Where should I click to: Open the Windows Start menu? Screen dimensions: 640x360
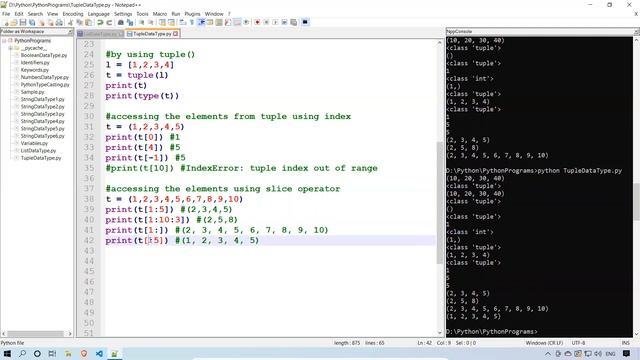tap(7, 353)
